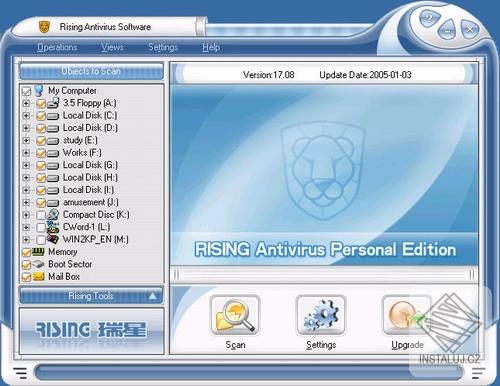Click the CWord-1 (L:) disc icon
500x386 pixels.
[x=53, y=227]
